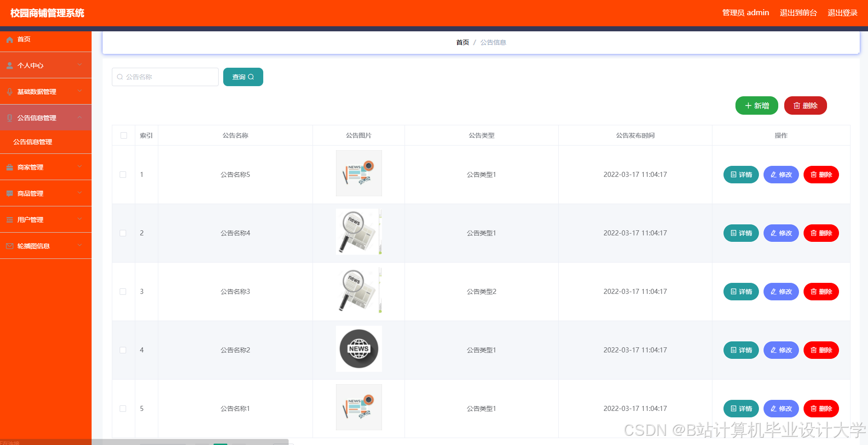
Task: Click 删除 button for 公告名称3
Action: [821, 292]
